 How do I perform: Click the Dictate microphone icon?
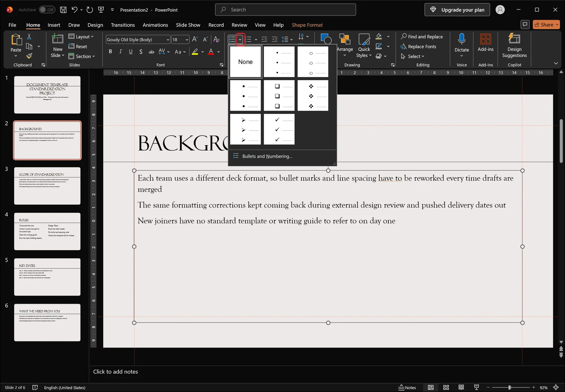pyautogui.click(x=462, y=39)
